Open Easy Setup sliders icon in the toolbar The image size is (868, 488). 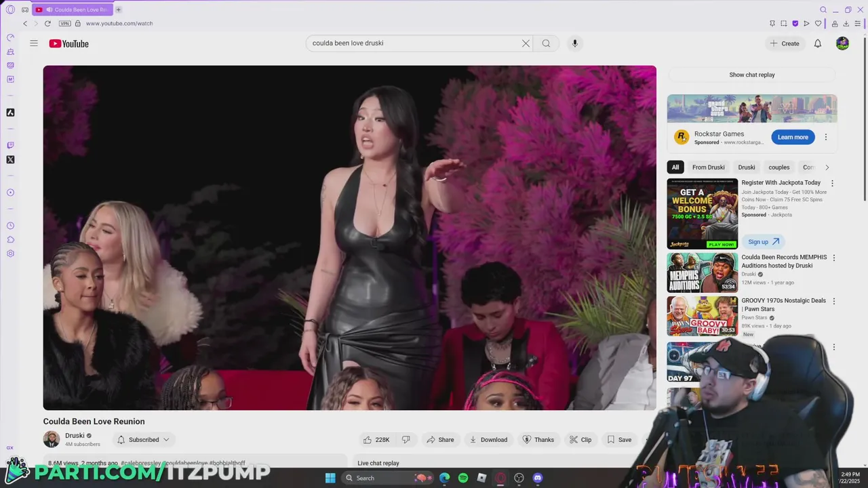pyautogui.click(x=857, y=23)
